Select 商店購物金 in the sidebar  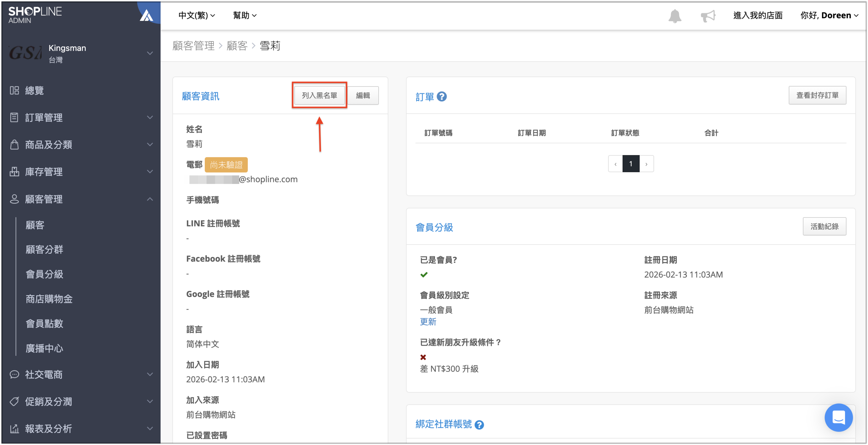tap(49, 299)
